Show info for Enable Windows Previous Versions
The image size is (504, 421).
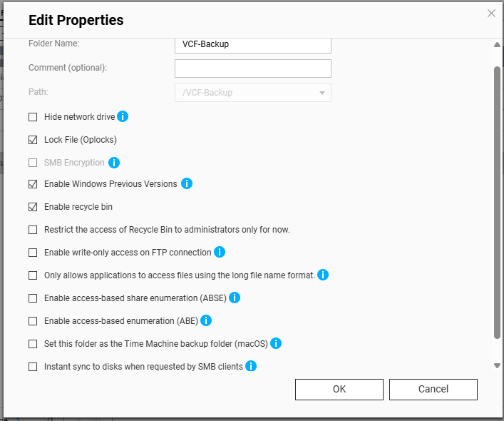pyautogui.click(x=187, y=183)
